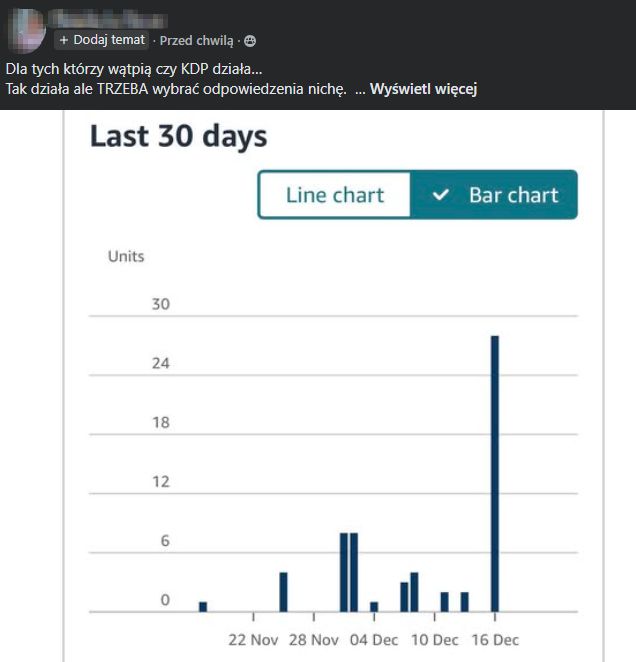This screenshot has width=636, height=662.
Task: Select the Bar chart view
Action: pos(495,195)
